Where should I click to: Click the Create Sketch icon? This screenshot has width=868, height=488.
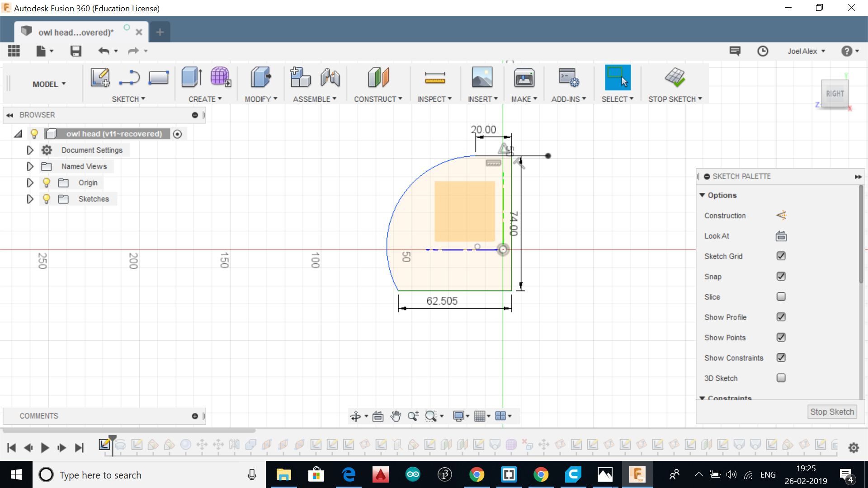100,77
